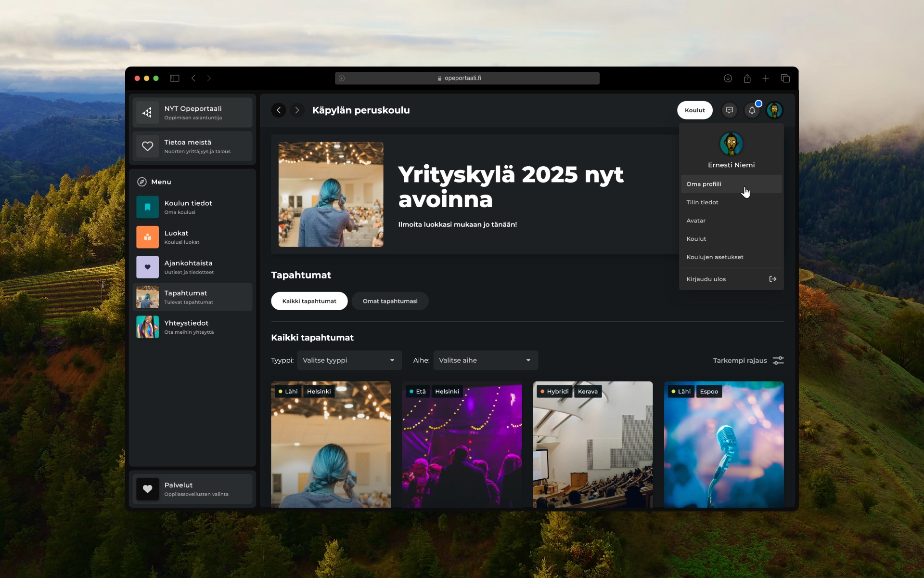Go back with the app back arrow

[279, 110]
